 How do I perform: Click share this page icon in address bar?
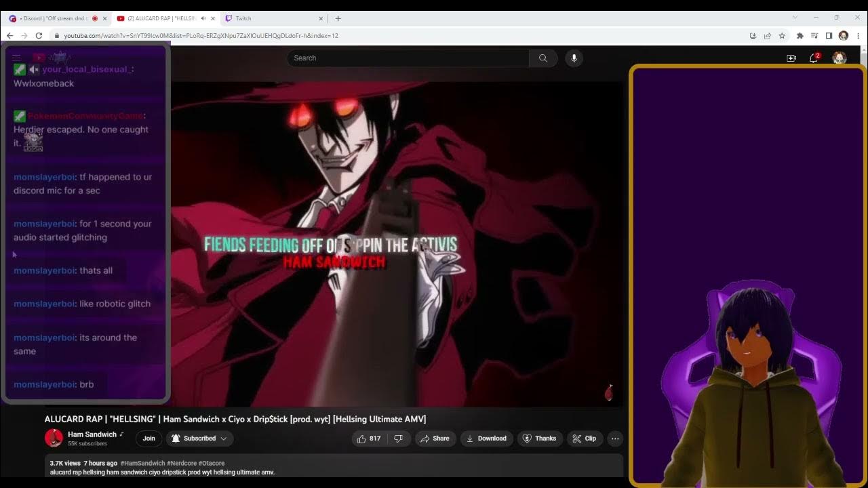[767, 35]
